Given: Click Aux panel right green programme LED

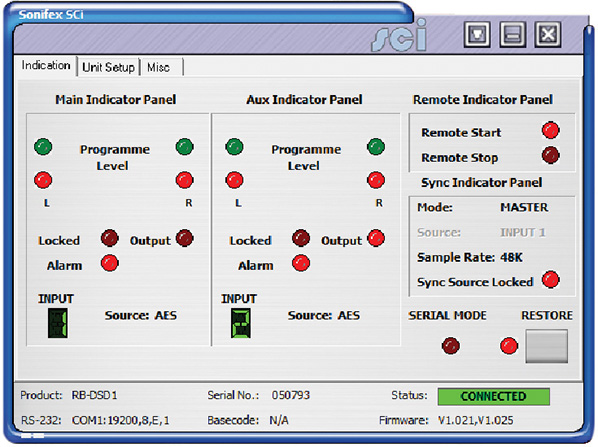Looking at the screenshot, I should coord(376,147).
